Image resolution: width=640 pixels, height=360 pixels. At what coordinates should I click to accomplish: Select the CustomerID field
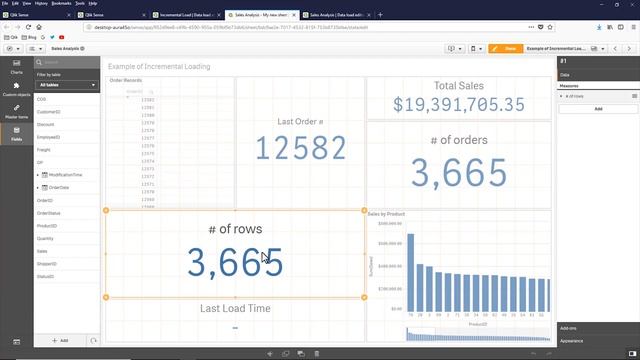[67, 112]
